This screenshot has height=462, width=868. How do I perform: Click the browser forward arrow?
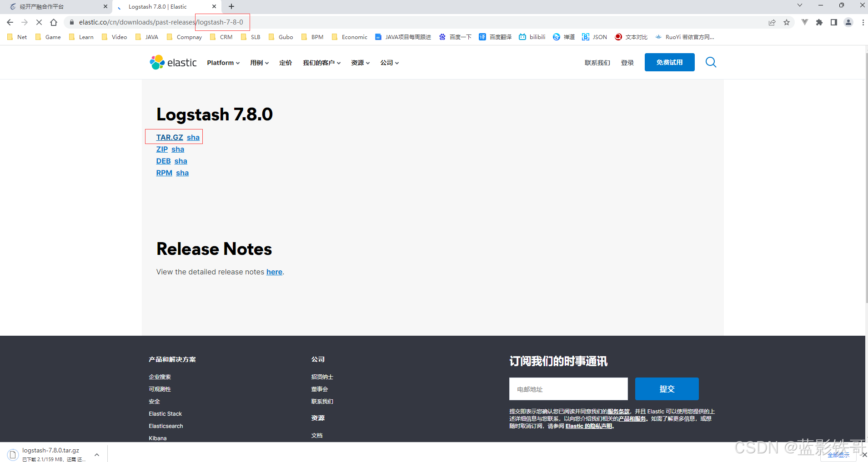25,22
